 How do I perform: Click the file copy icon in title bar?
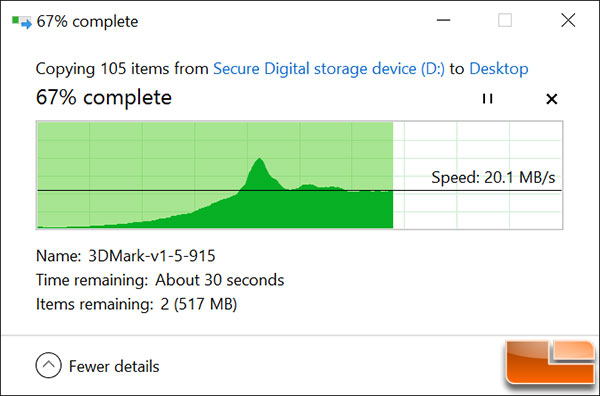pyautogui.click(x=21, y=22)
